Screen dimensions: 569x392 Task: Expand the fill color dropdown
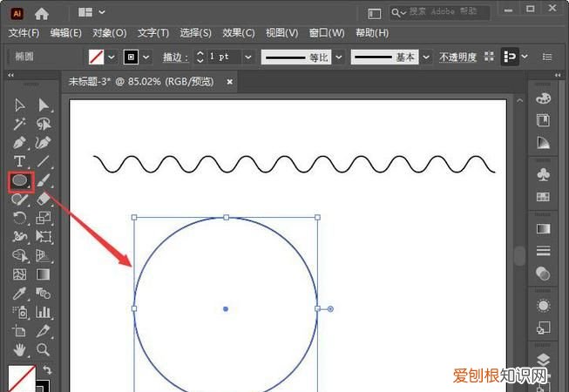pyautogui.click(x=112, y=57)
